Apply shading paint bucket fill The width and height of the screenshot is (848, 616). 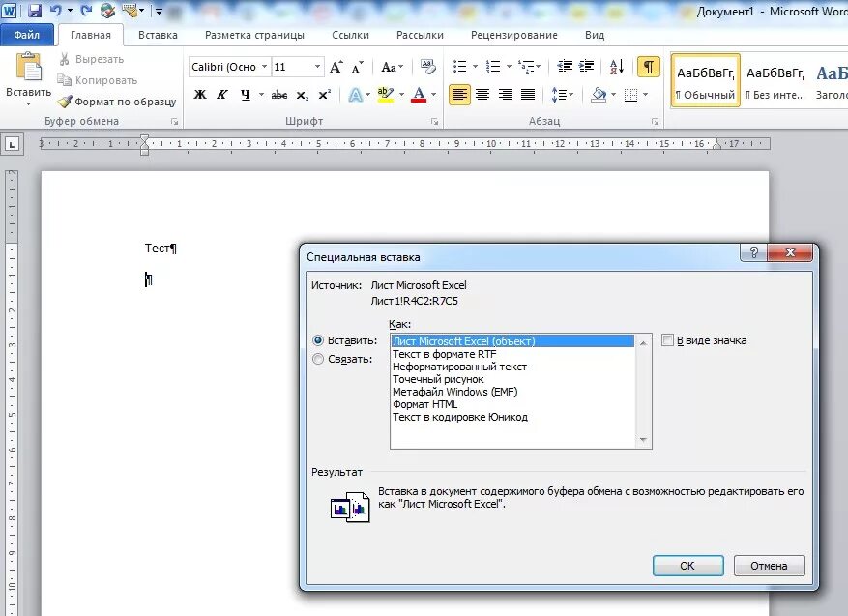point(599,95)
